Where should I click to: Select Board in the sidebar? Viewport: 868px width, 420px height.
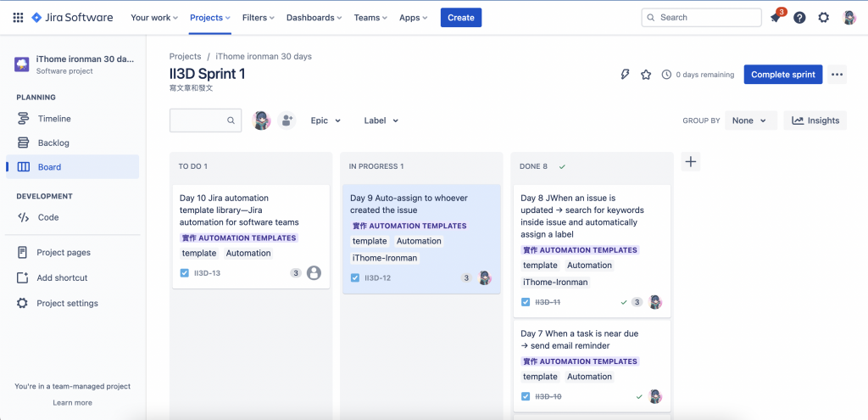click(73, 167)
